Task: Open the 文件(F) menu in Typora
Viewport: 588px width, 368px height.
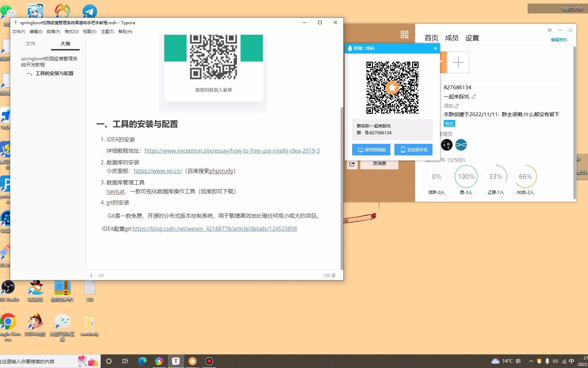Action: (x=19, y=32)
